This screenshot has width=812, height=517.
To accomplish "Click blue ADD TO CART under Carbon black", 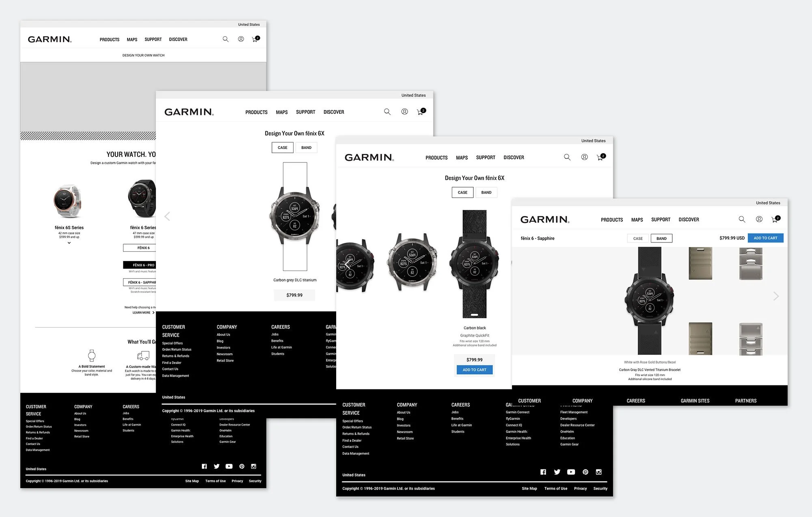I will tap(474, 370).
